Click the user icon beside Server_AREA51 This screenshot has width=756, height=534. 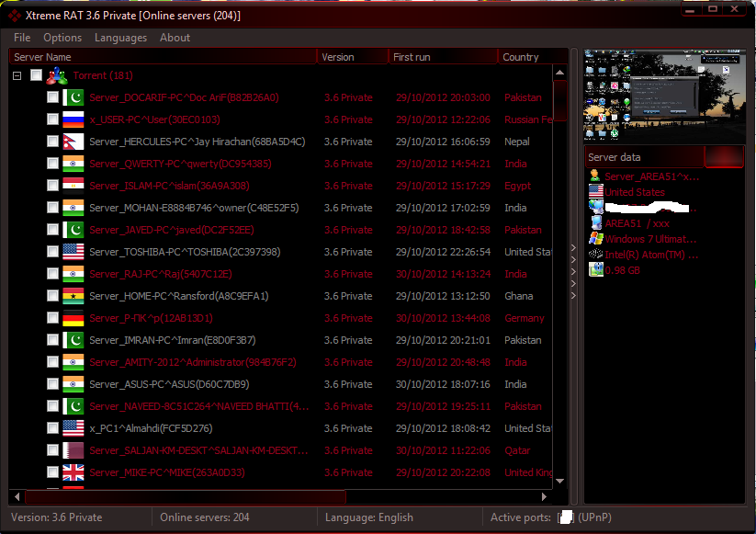(x=595, y=176)
